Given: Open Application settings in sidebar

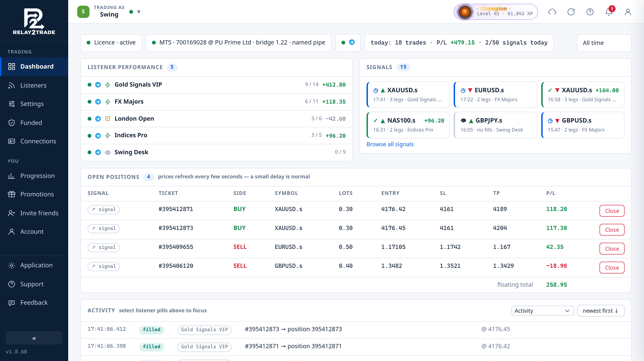Looking at the screenshot, I should 34,265.
